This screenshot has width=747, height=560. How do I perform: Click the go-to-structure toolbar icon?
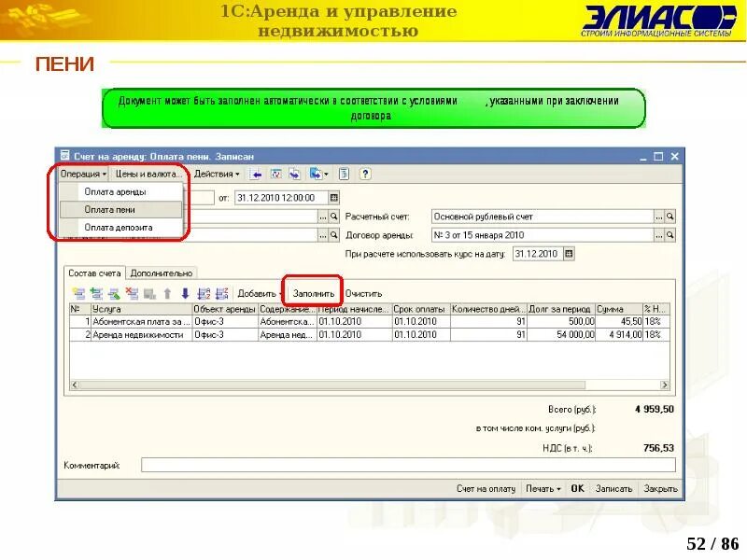click(x=294, y=175)
